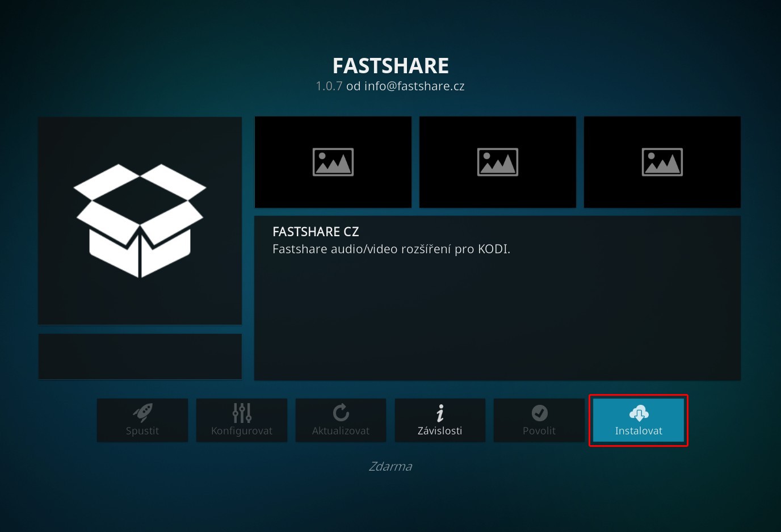Open the Konfigurovat settings button
Screen dimensions: 781x532
click(x=242, y=420)
